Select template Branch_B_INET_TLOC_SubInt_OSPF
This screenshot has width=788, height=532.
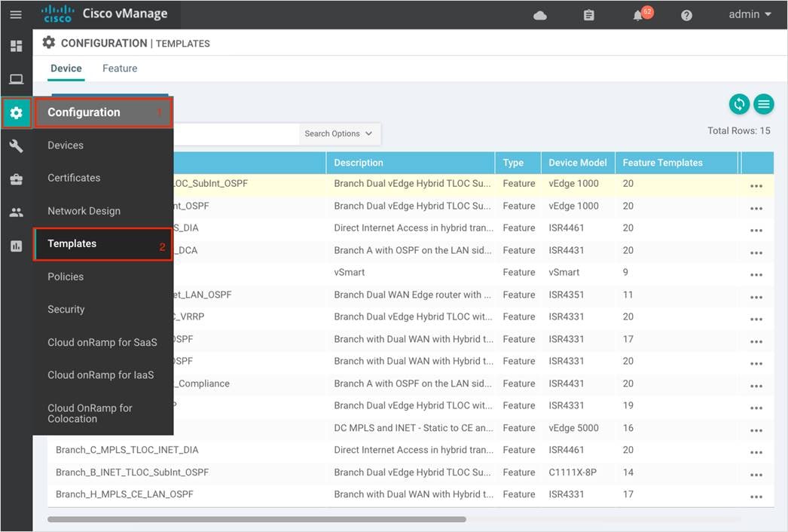(132, 472)
